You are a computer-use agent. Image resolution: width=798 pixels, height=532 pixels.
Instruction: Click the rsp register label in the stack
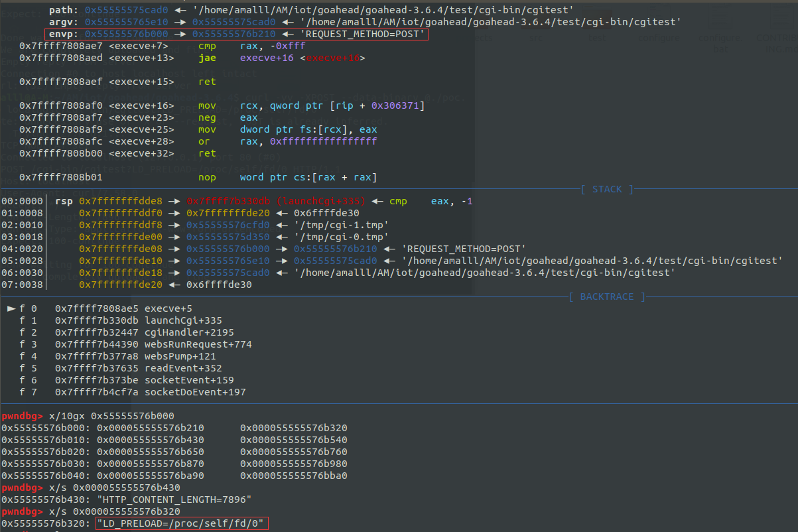(64, 201)
